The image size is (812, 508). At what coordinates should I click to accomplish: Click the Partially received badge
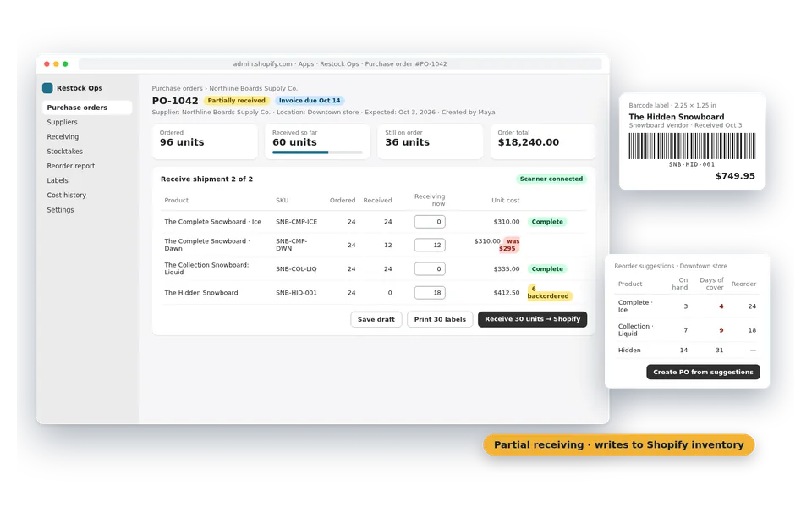click(x=236, y=101)
